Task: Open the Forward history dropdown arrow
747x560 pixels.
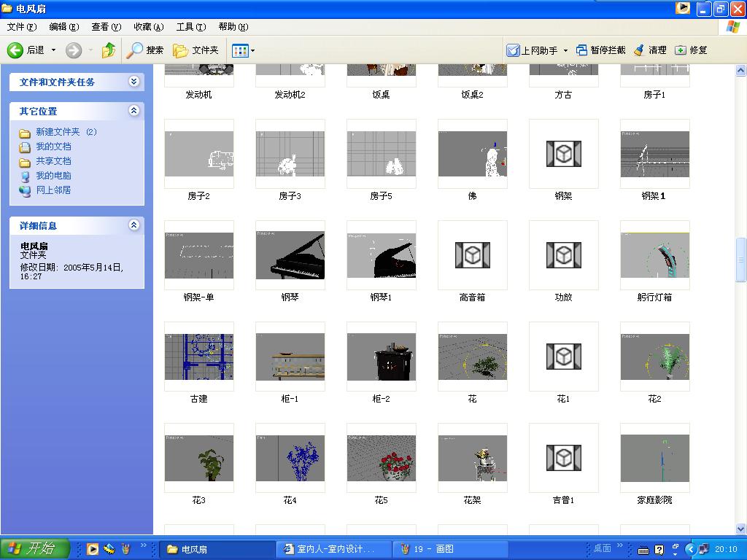Action: (90, 50)
